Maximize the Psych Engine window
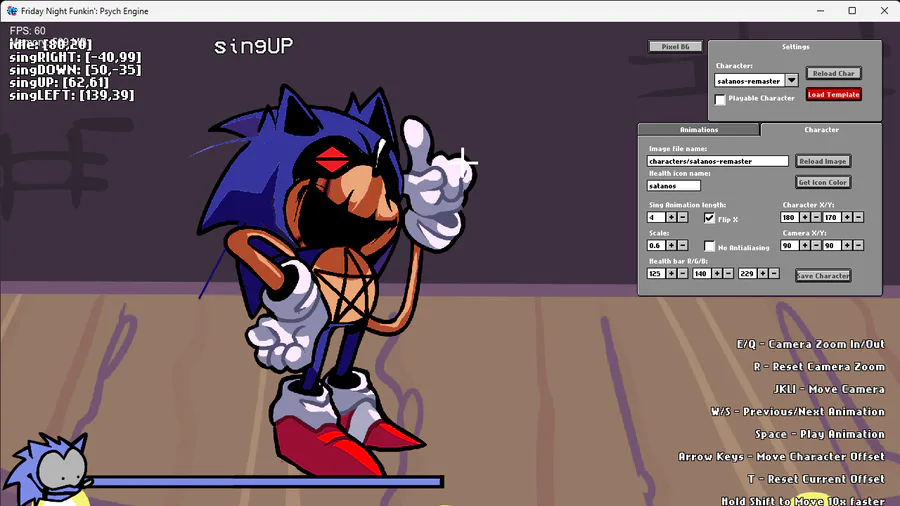This screenshot has width=900, height=506. click(x=852, y=11)
